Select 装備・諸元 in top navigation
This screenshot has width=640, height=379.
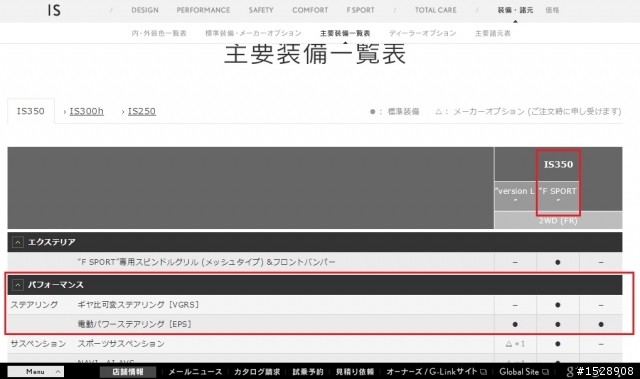point(515,10)
